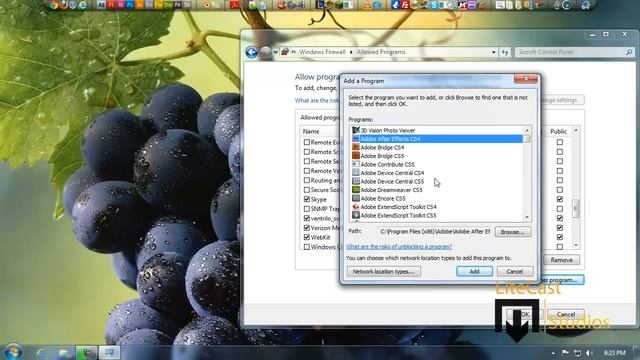
Task: Toggle the Public checkbox on WebKit row
Action: (560, 237)
